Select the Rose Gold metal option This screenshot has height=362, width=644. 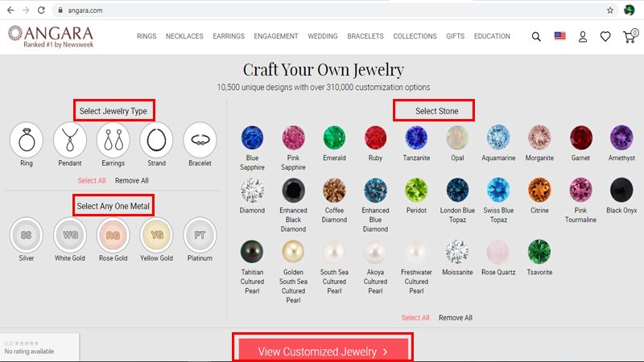[x=114, y=235]
